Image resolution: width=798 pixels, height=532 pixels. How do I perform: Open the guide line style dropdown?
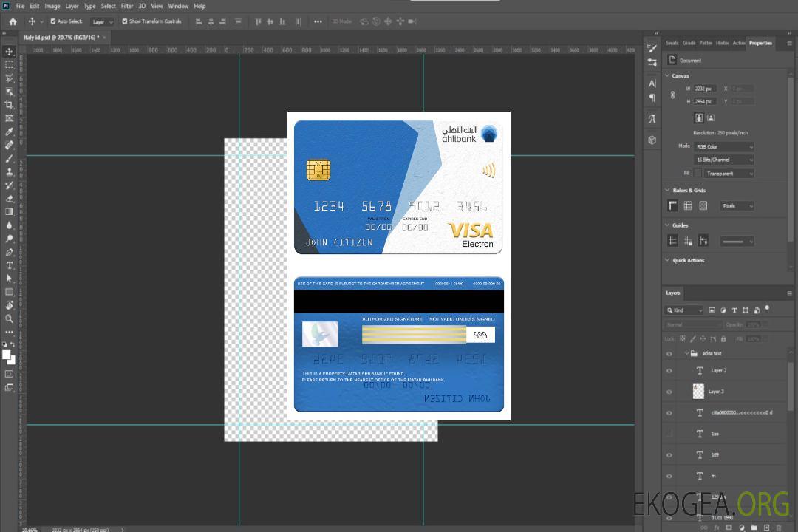pos(737,242)
